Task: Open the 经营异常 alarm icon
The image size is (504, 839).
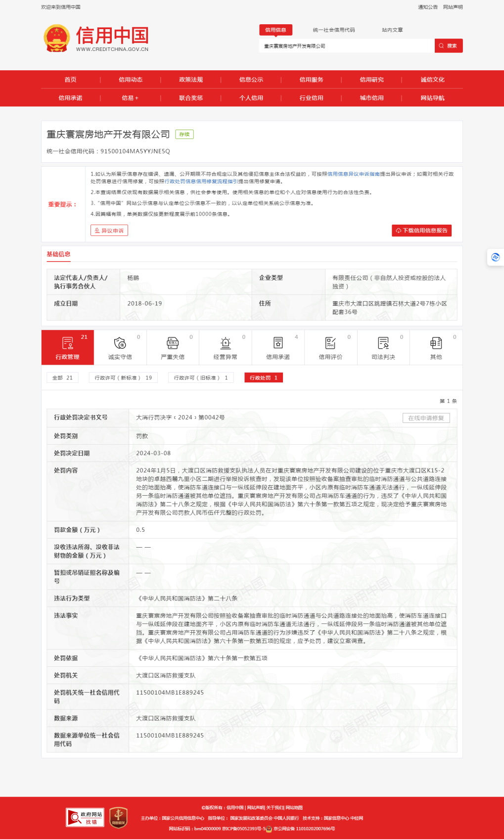Action: [x=226, y=343]
